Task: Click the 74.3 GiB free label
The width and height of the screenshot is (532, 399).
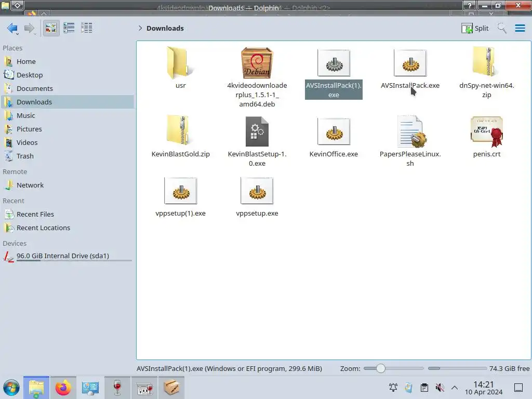Action: [x=509, y=368]
